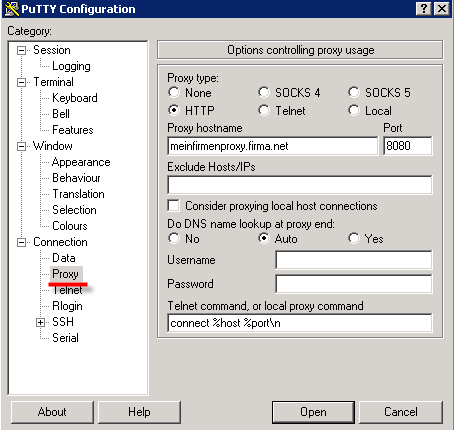Select the SOCKS 4 proxy type
454x430 pixels.
tap(264, 92)
